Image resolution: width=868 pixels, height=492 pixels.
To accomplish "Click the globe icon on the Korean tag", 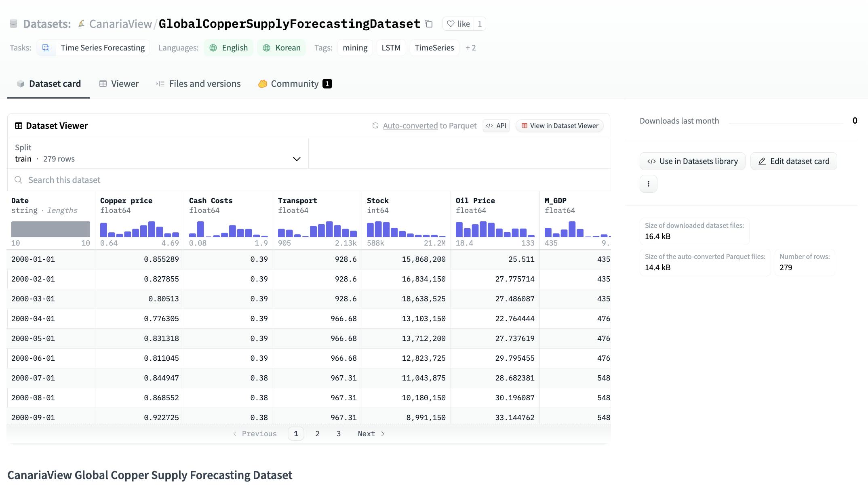I will click(x=267, y=48).
